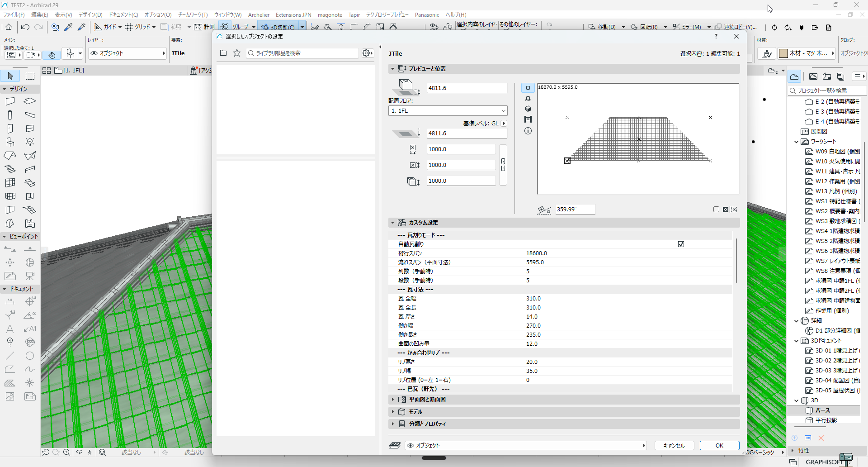
Task: Toggle the empty mirror checkbox below preview
Action: [716, 210]
